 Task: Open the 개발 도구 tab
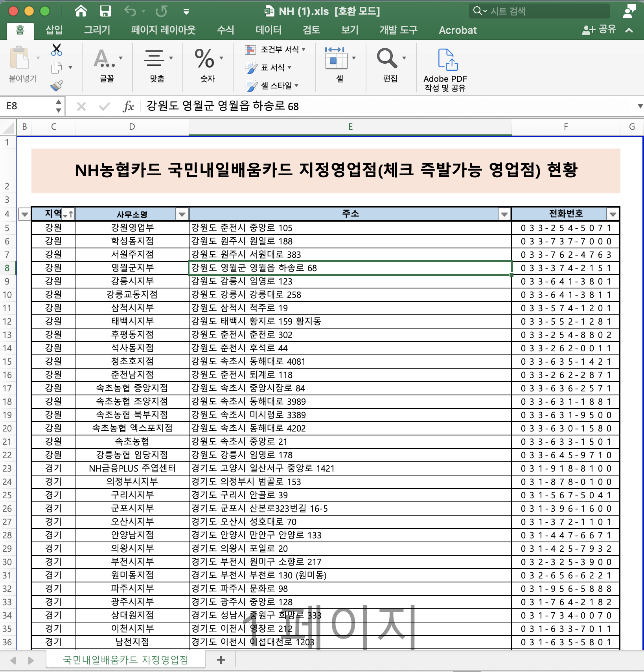[398, 30]
